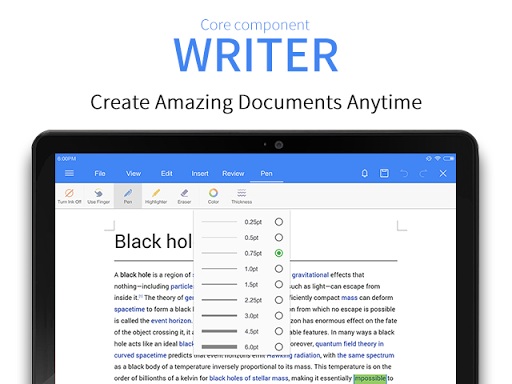Open the event horizon link
This screenshot has height=384, width=512.
click(171, 321)
